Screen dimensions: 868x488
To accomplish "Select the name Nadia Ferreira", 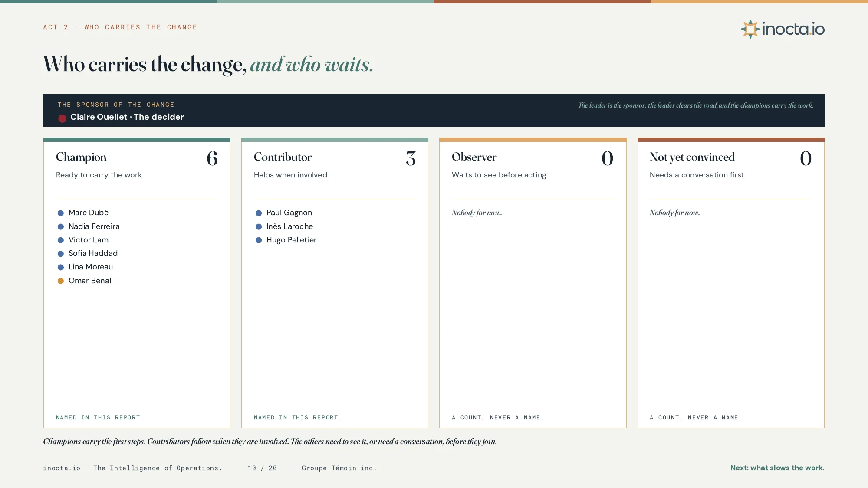I will point(94,226).
